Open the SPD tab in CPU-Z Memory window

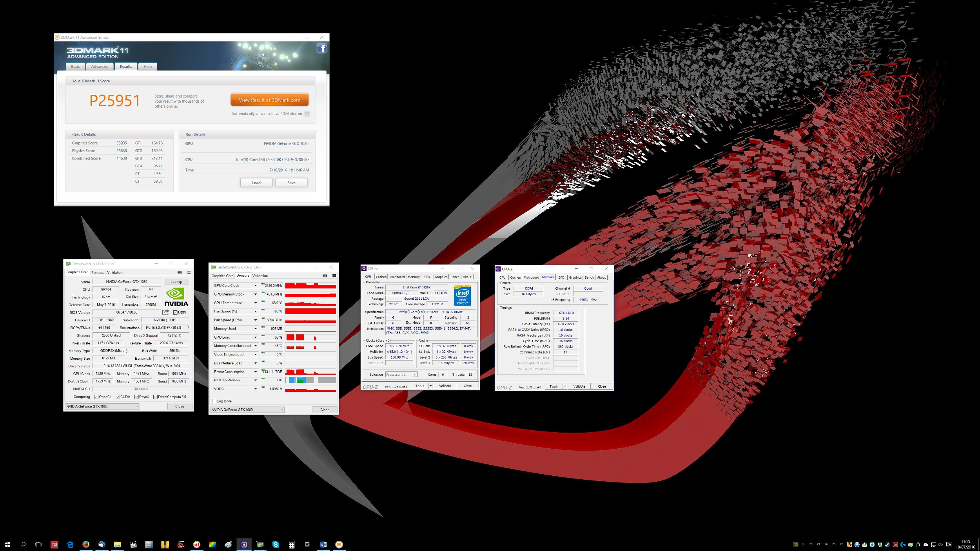tap(561, 277)
